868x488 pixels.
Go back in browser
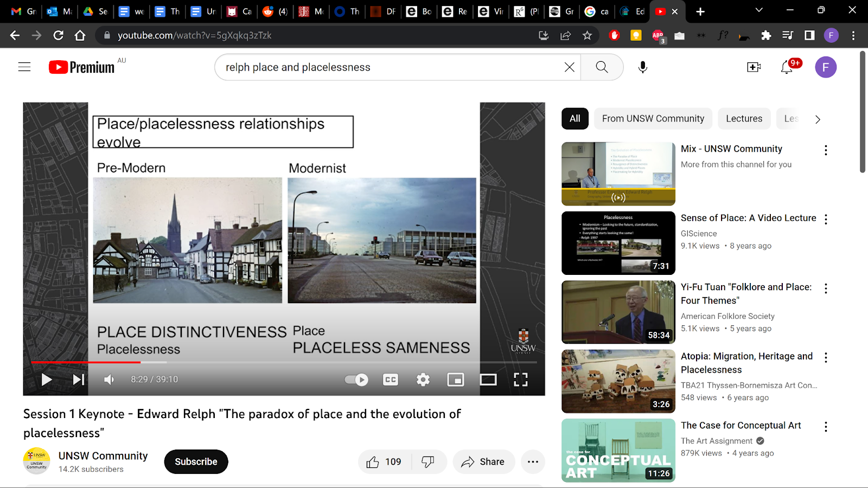point(15,35)
